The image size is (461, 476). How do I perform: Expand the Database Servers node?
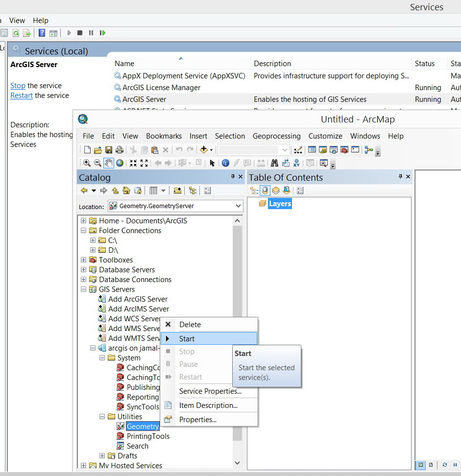83,269
